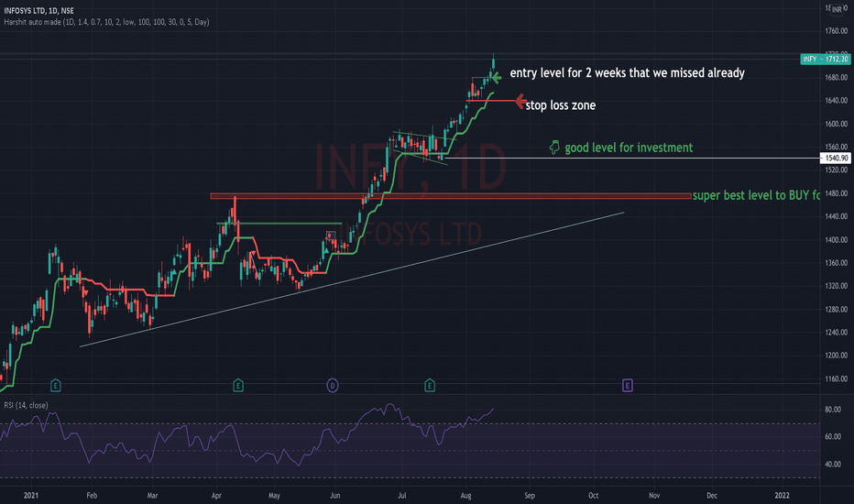Click the Apr label on time axis

[216, 495]
